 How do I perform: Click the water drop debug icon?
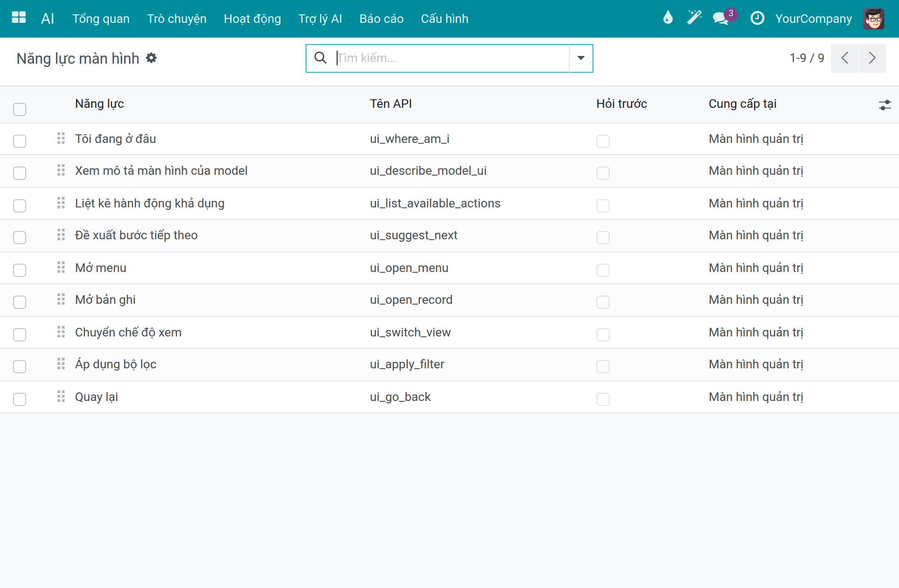click(x=668, y=18)
